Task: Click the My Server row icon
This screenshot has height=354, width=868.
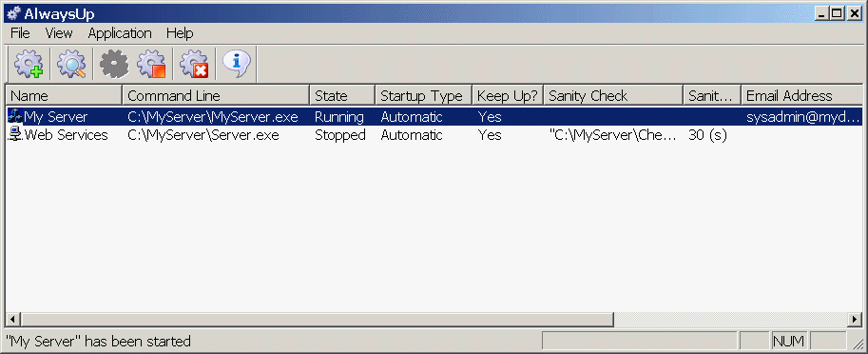Action: (x=14, y=117)
